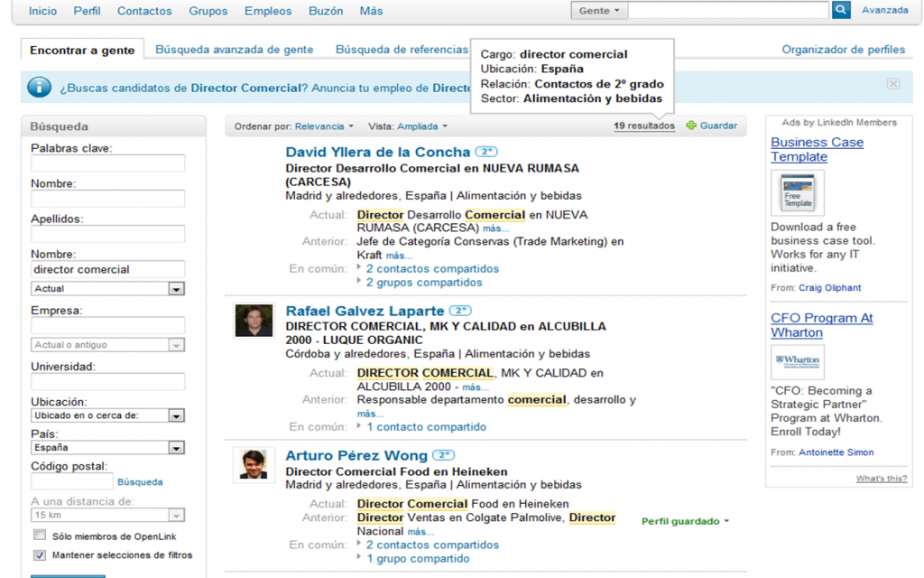Click the Avanzada search link

pos(885,10)
